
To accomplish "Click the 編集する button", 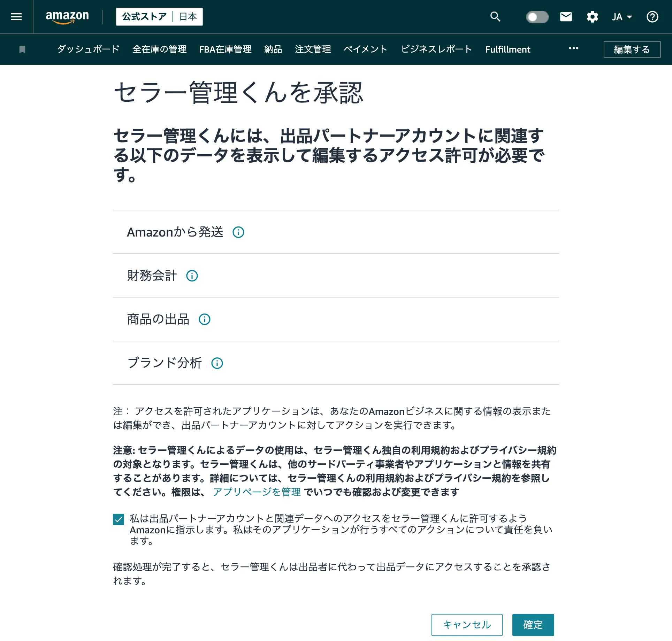I will [x=632, y=49].
